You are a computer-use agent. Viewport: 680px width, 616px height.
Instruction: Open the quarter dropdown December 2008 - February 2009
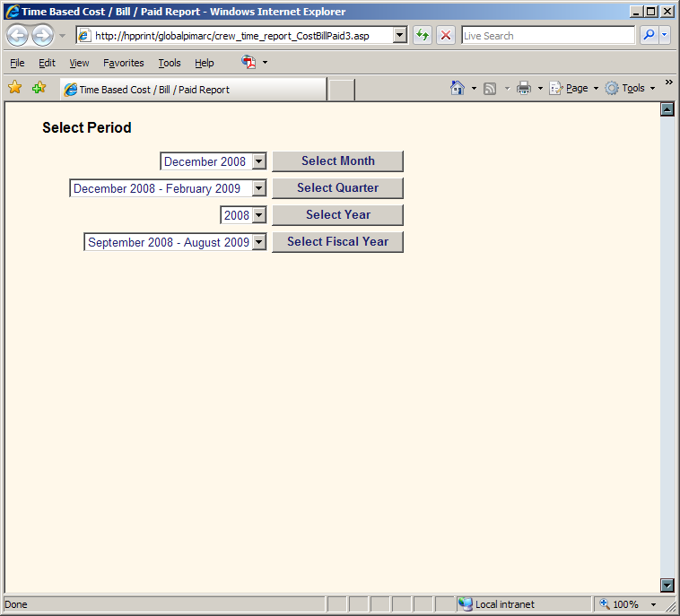click(258, 189)
